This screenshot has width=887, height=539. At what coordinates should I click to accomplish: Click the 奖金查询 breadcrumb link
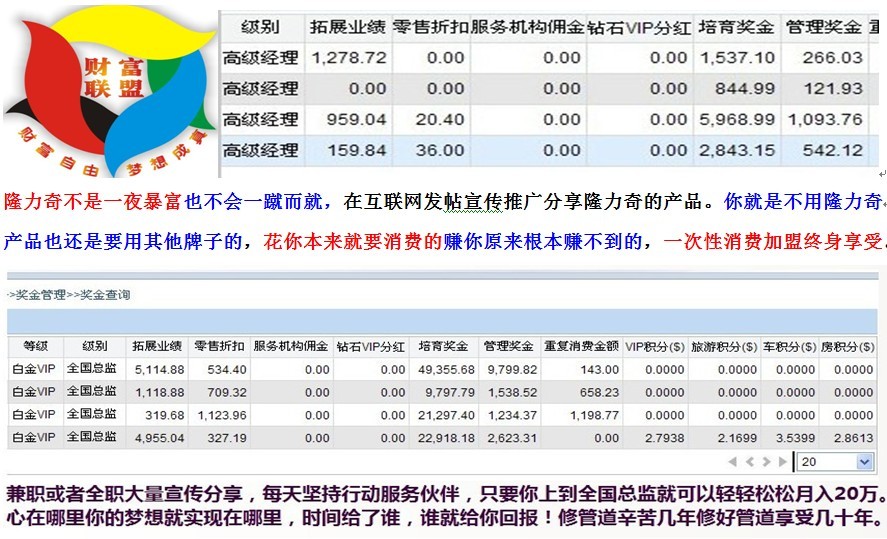pos(105,295)
